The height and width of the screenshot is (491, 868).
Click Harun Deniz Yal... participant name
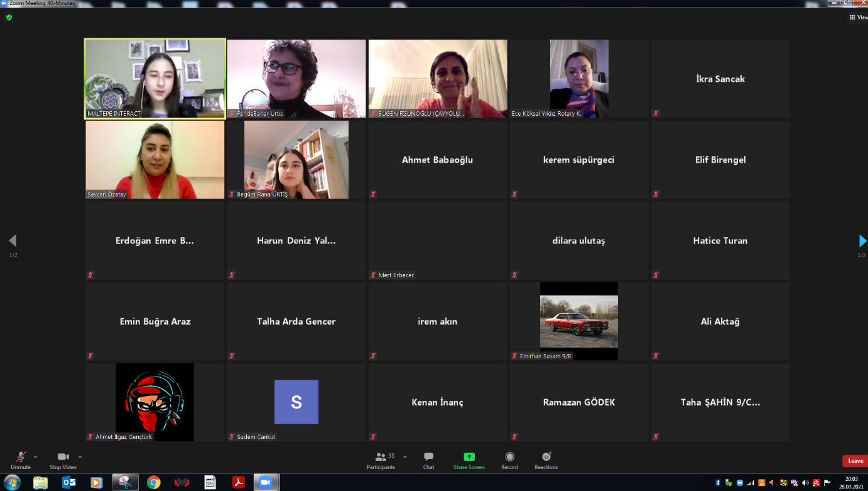tap(296, 241)
